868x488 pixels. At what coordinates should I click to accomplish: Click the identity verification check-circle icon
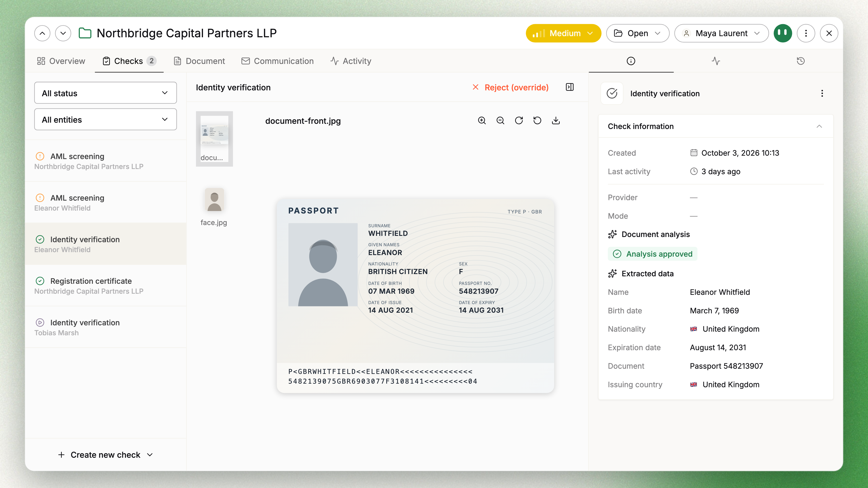tap(612, 93)
